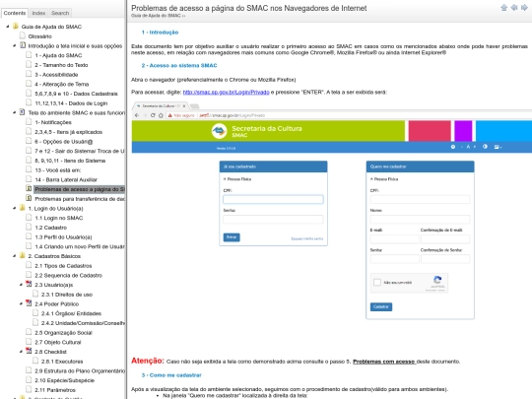The height and width of the screenshot is (399, 532).
Task: Click Nome field in Quero me cadastrar panel
Action: click(x=420, y=219)
